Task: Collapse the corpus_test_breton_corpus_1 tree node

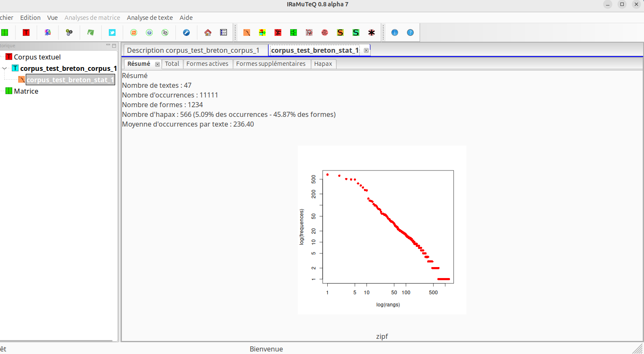Action: [5, 68]
